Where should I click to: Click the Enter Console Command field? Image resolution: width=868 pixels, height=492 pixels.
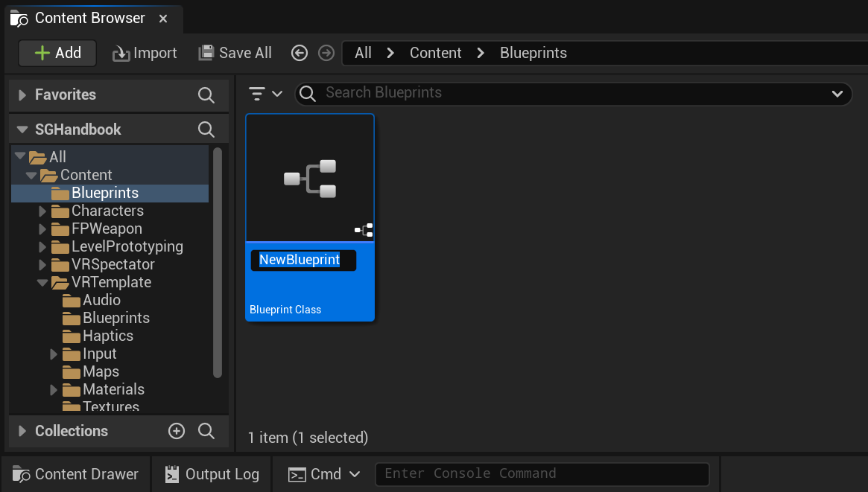tap(542, 474)
